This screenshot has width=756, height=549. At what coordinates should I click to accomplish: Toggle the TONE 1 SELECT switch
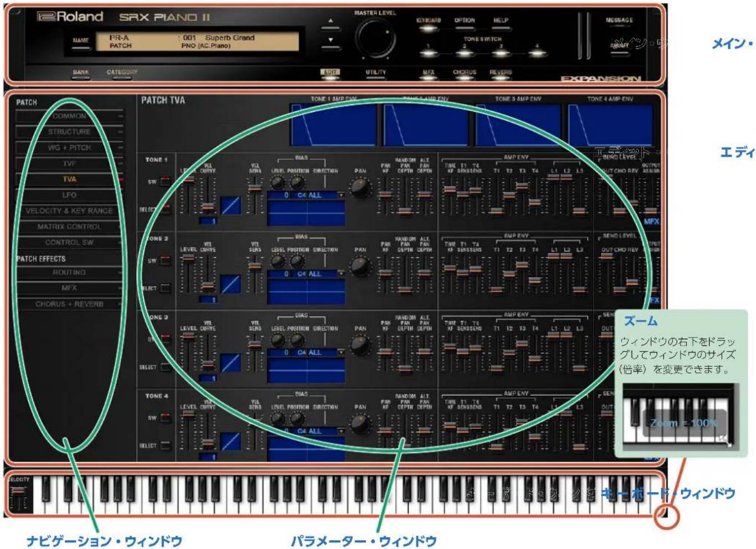[x=165, y=209]
